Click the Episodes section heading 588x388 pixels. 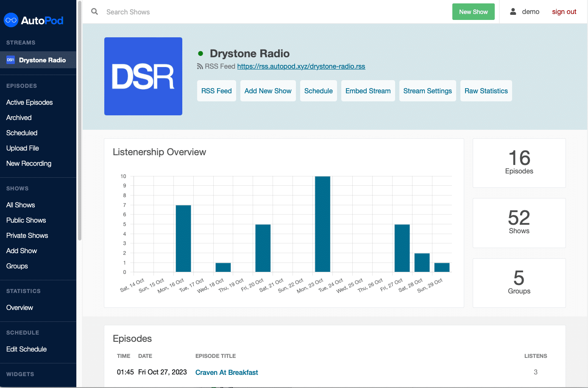[132, 338]
